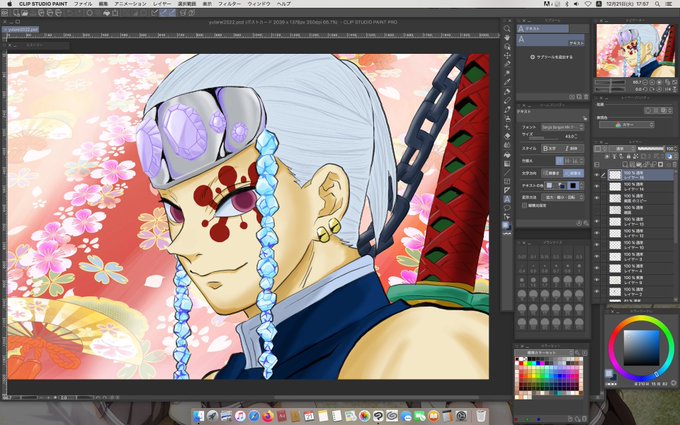The width and height of the screenshot is (680, 425).
Task: Click layer opacity slider
Action: (651, 148)
